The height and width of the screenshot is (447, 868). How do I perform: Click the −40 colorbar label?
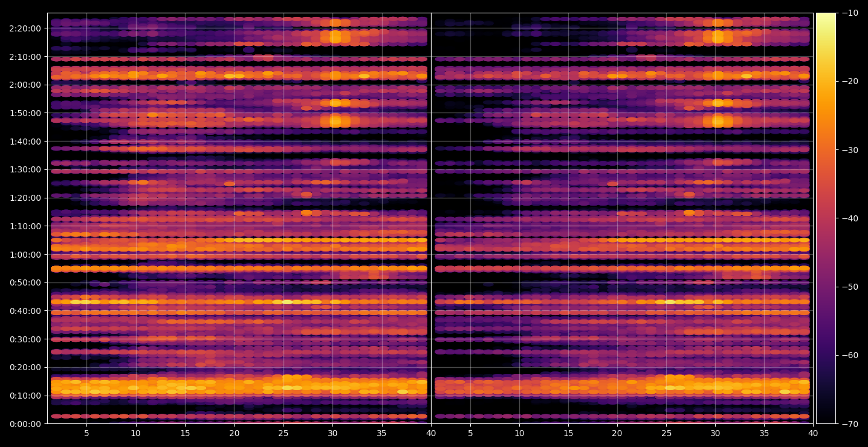[x=849, y=218]
